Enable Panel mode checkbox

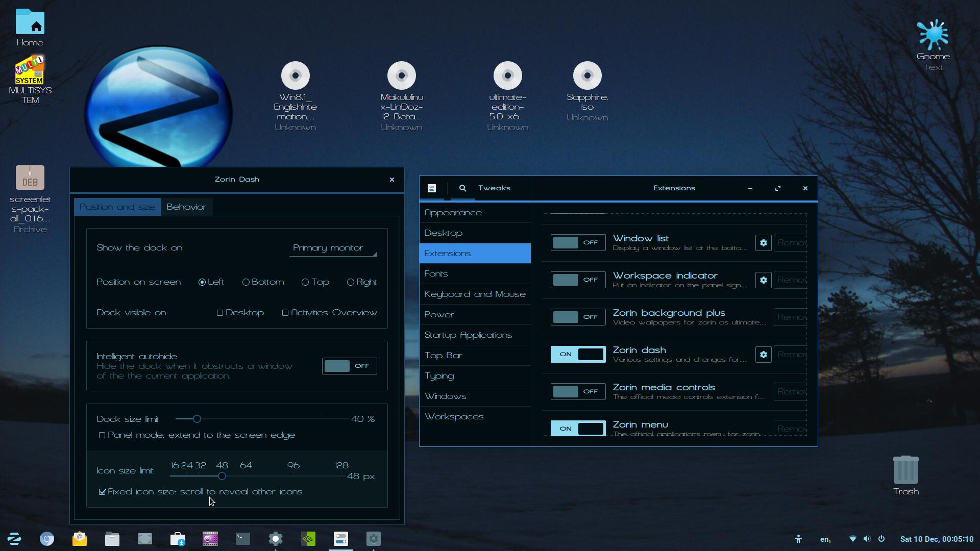(x=102, y=435)
